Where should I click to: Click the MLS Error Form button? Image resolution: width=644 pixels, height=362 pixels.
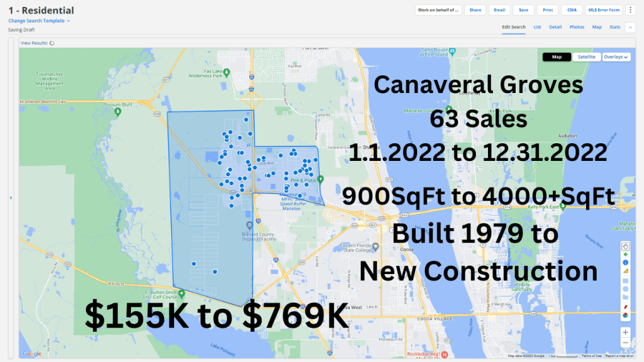tap(604, 9)
